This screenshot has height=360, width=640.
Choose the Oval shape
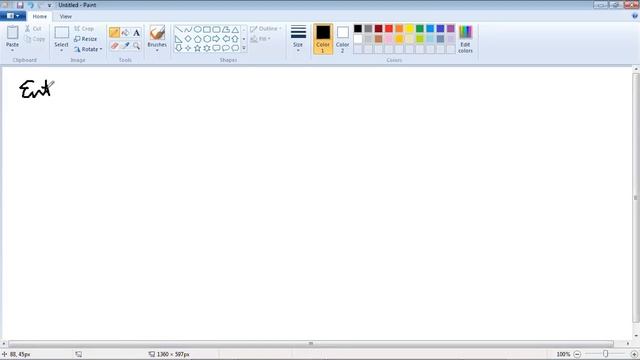click(x=198, y=29)
